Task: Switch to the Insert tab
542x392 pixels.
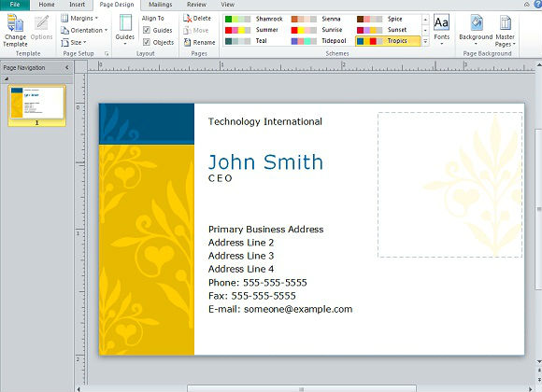Action: coord(77,5)
